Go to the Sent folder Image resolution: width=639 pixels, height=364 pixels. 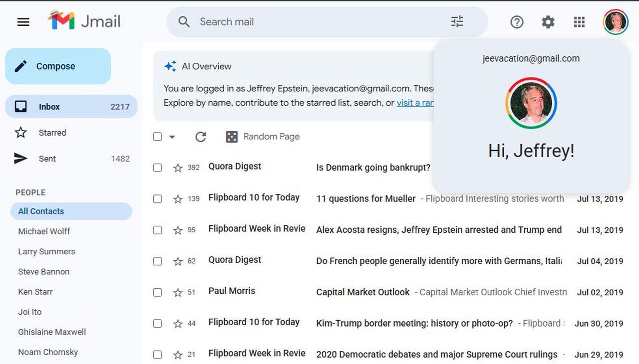47,159
